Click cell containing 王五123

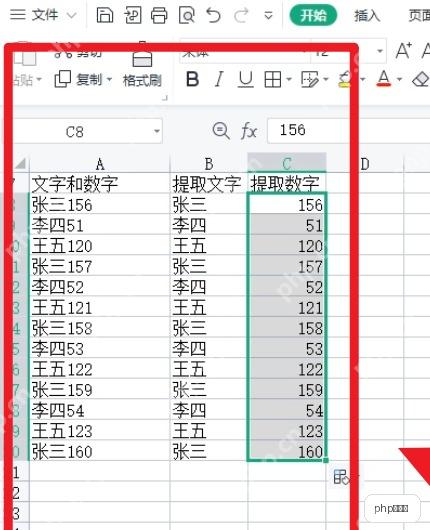click(99, 431)
